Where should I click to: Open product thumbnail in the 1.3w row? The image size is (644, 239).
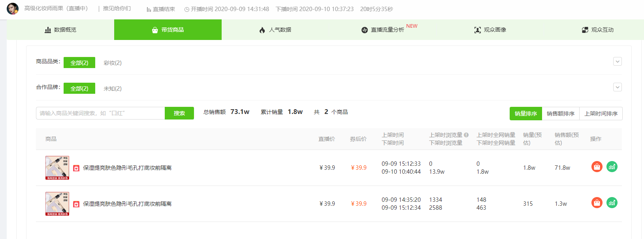[x=57, y=204]
